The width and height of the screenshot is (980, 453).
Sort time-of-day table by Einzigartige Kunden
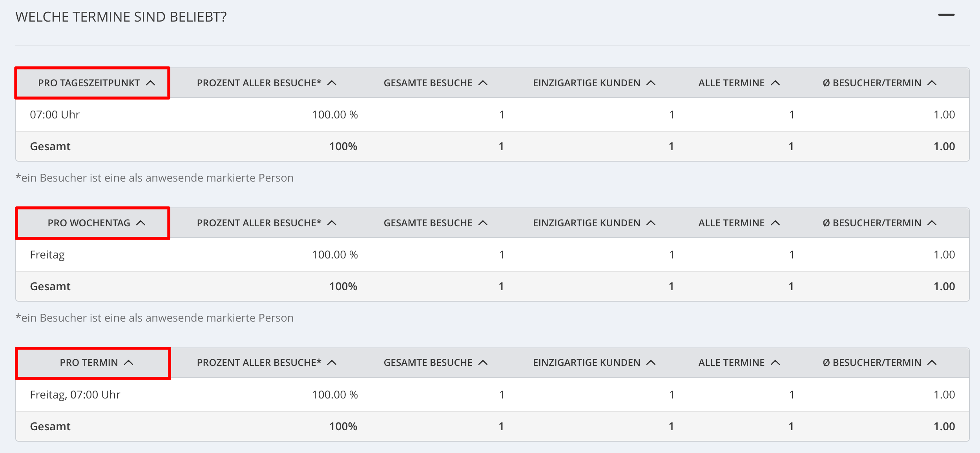[x=594, y=83]
